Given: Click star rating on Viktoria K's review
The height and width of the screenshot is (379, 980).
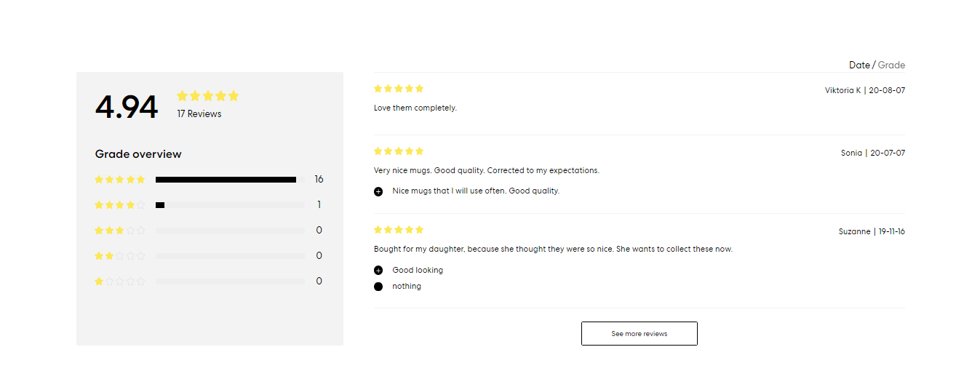Looking at the screenshot, I should coord(399,89).
